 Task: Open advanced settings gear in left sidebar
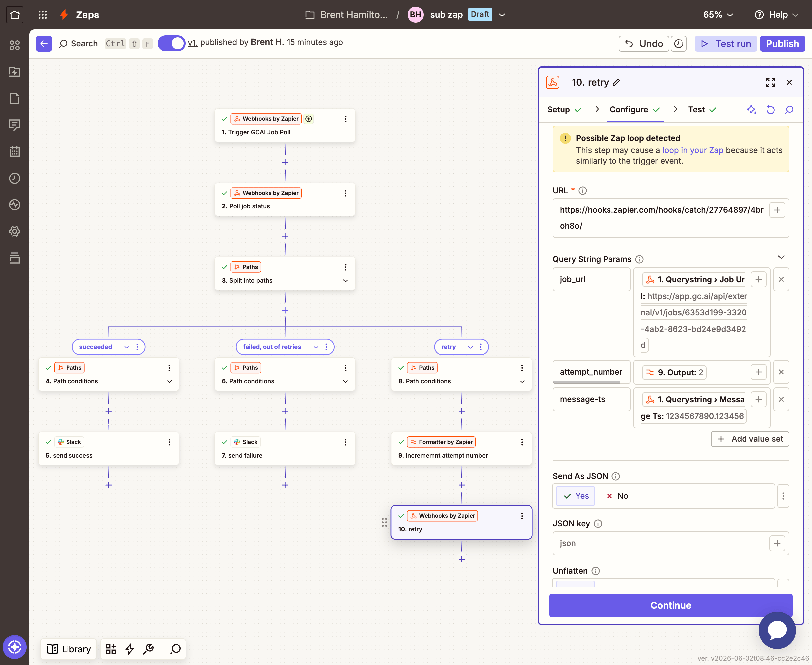pyautogui.click(x=15, y=231)
